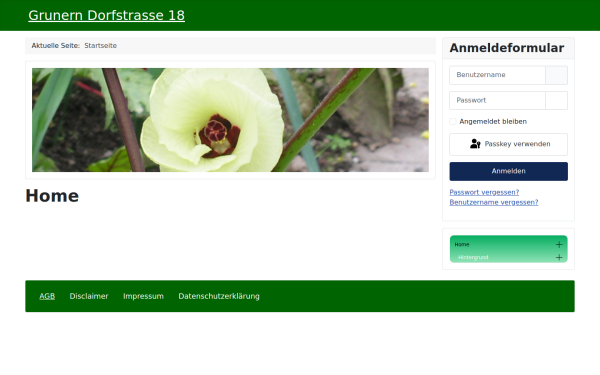Open the AGB footer link
Image resolution: width=600 pixels, height=375 pixels.
coord(47,296)
